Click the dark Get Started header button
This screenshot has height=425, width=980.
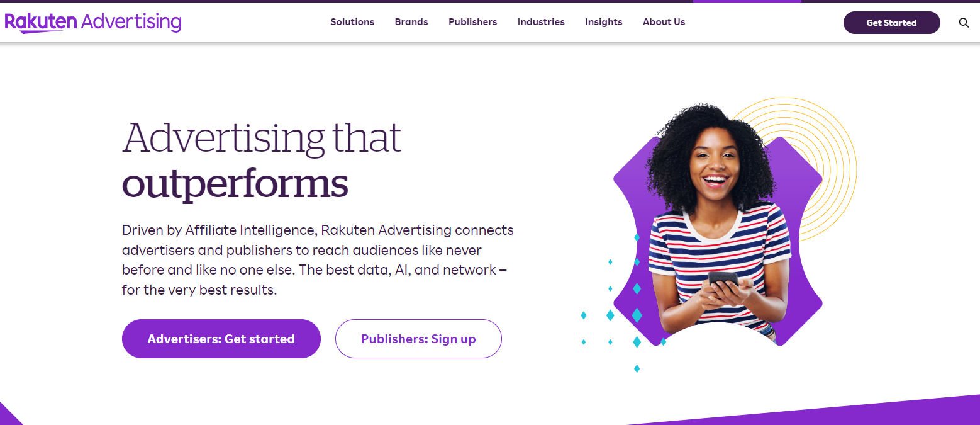click(x=891, y=23)
